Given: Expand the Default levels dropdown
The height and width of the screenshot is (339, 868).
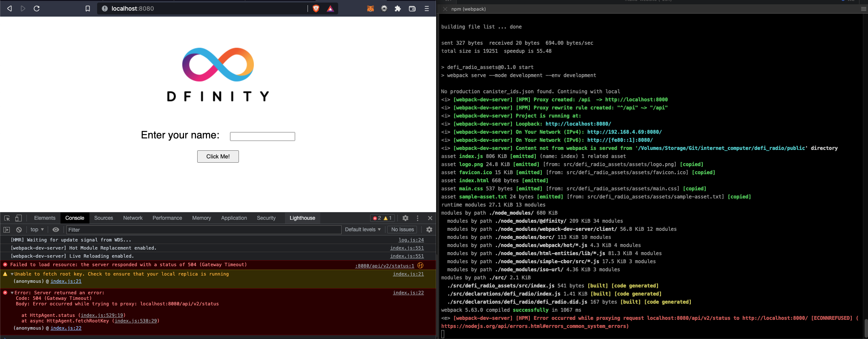Looking at the screenshot, I should click(362, 230).
